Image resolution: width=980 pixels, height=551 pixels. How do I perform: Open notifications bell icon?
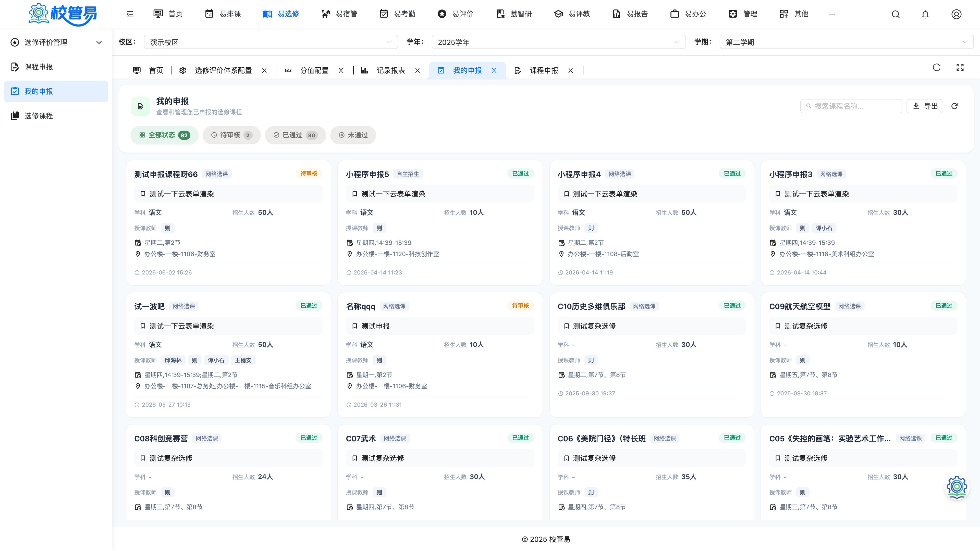(925, 14)
